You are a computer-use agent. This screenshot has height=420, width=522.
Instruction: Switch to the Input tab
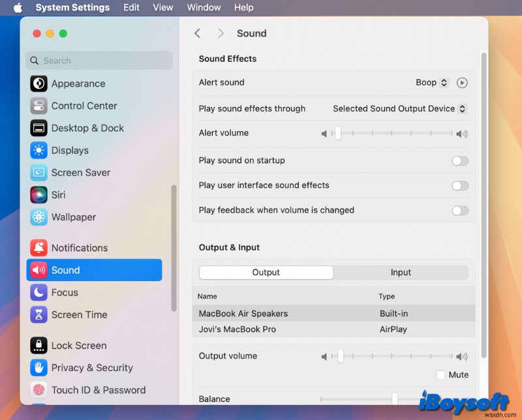click(401, 273)
